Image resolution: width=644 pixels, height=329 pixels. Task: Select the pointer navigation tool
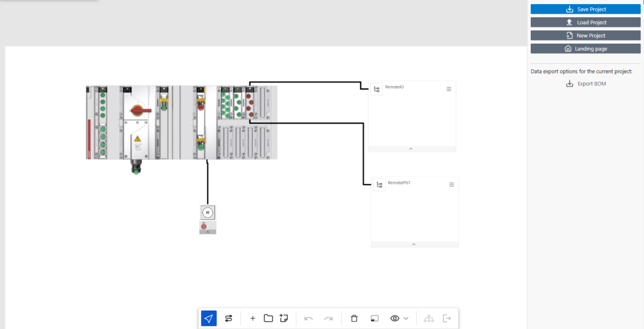click(209, 318)
